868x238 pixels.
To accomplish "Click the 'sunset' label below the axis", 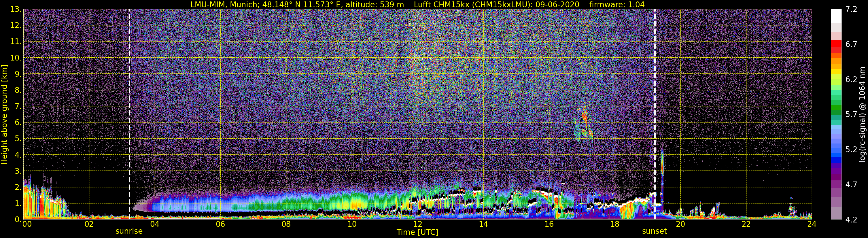I will 654,231.
